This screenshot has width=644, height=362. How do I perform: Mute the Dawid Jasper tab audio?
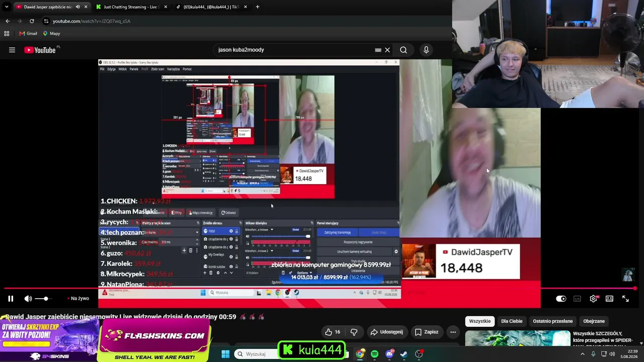(77, 7)
